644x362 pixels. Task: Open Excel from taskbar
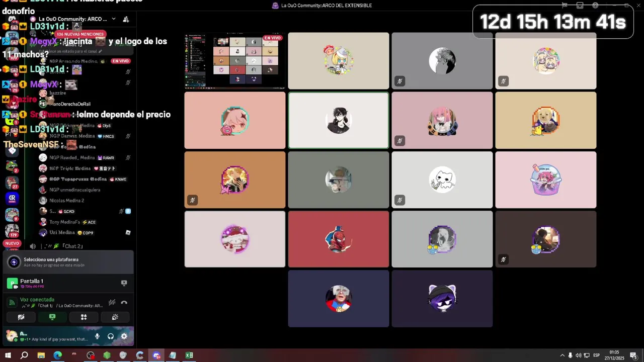click(x=189, y=355)
